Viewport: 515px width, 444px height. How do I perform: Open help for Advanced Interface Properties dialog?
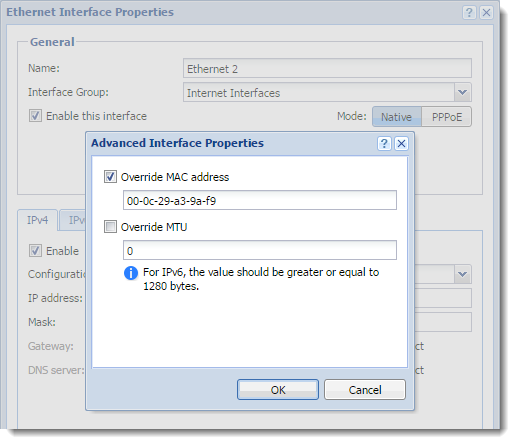tap(384, 144)
